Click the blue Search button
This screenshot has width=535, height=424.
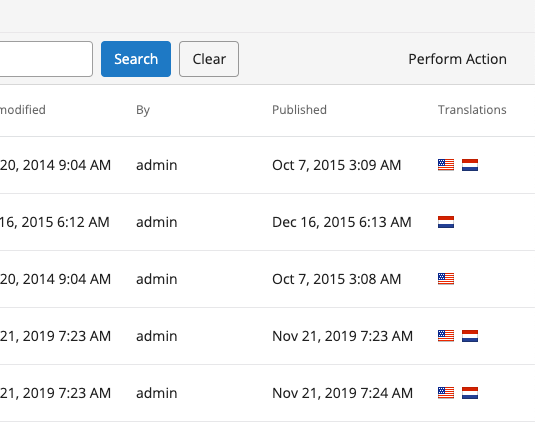(x=136, y=59)
